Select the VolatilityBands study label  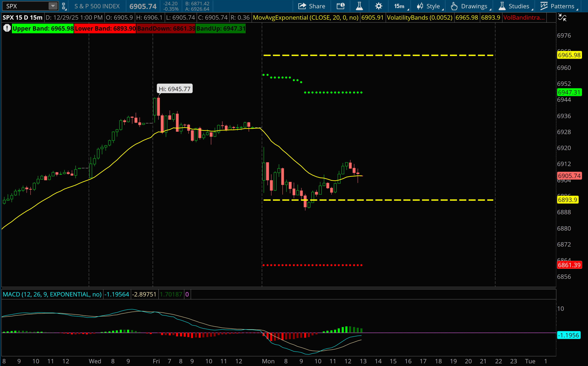419,17
